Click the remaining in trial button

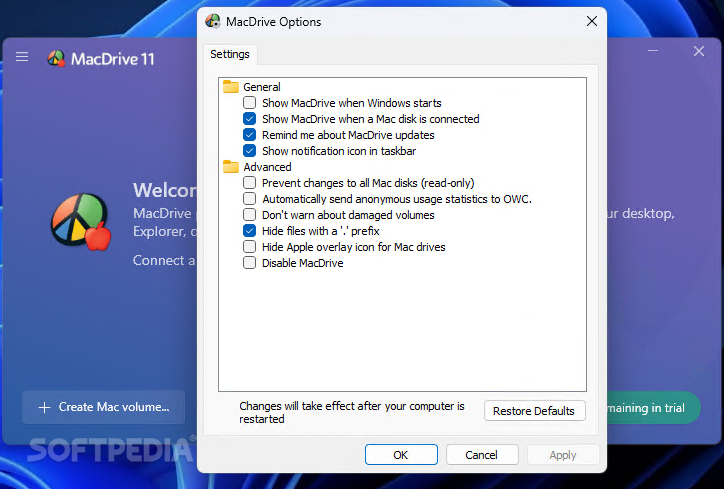pos(653,408)
